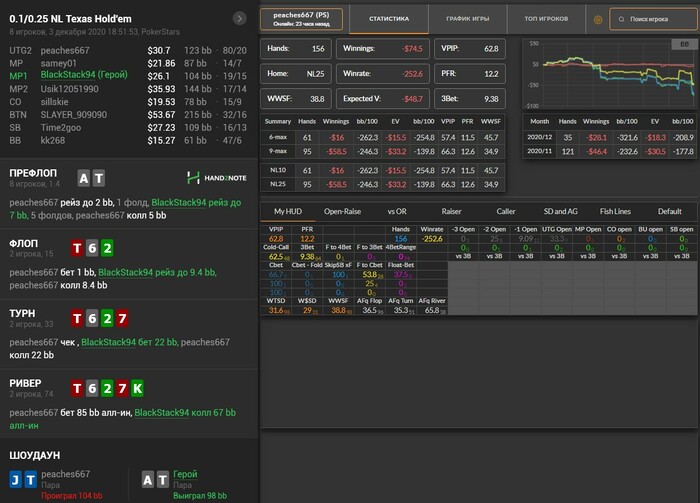Click the red Ten card on the flop
Viewport: 700px width, 503px height.
tap(77, 248)
